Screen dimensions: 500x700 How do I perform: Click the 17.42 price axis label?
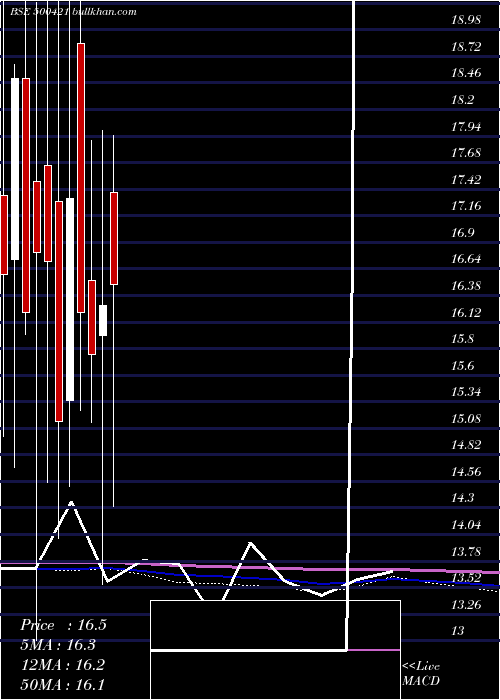tap(466, 179)
